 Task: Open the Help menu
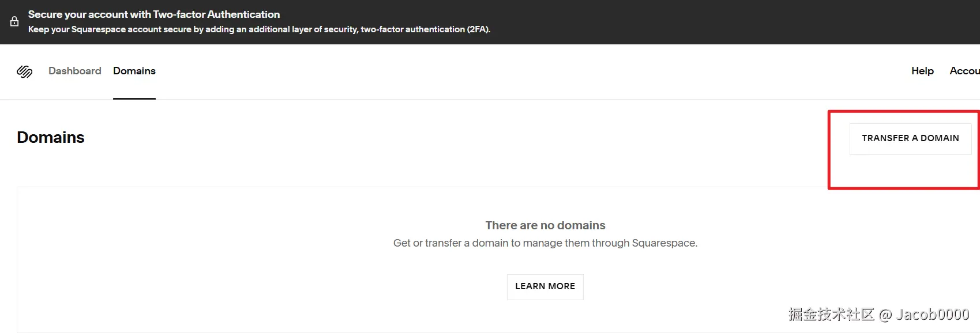(x=922, y=71)
